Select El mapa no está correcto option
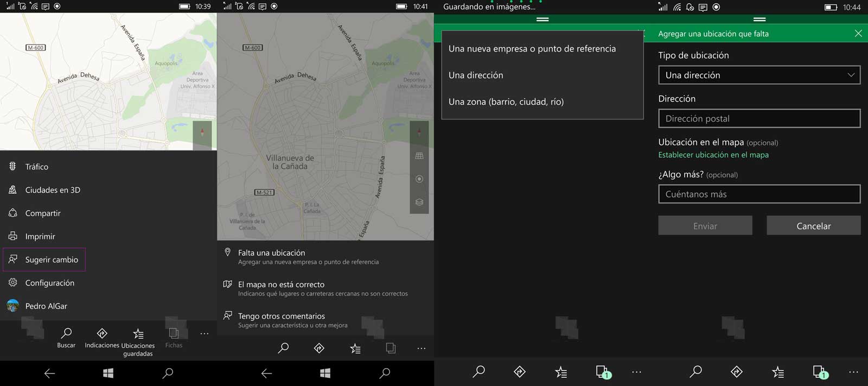Viewport: 868px width, 386px height. pyautogui.click(x=325, y=288)
